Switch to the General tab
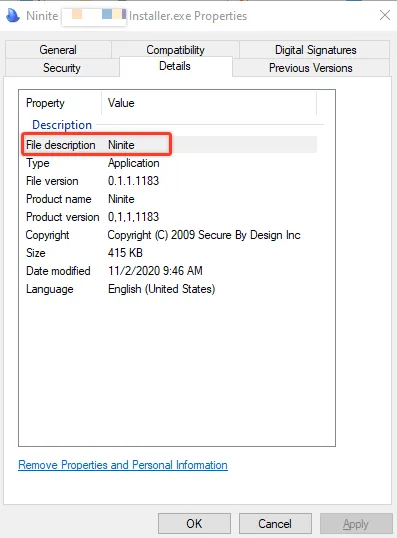Screen dimensions: 397x538 point(58,50)
